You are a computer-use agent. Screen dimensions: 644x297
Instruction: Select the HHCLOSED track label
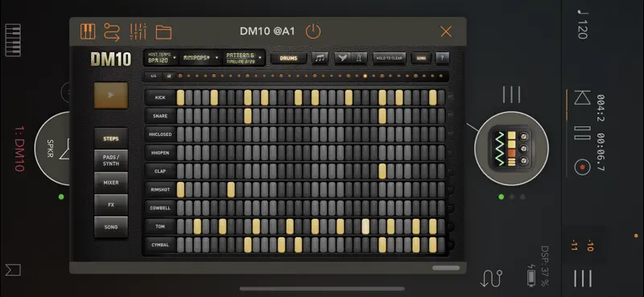[160, 134]
